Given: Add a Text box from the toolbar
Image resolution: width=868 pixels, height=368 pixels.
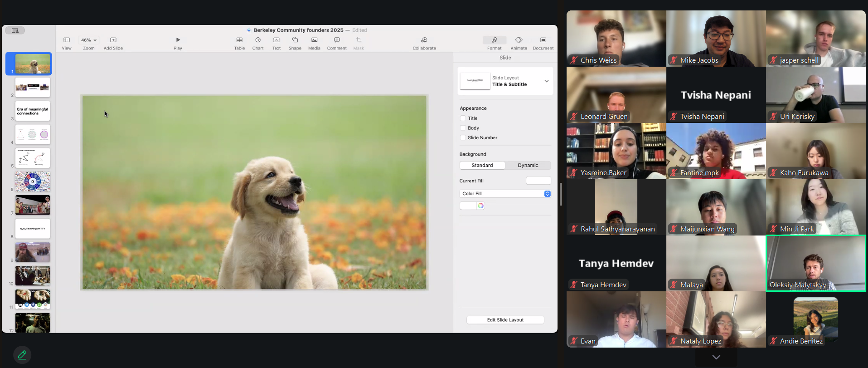Looking at the screenshot, I should click(276, 40).
